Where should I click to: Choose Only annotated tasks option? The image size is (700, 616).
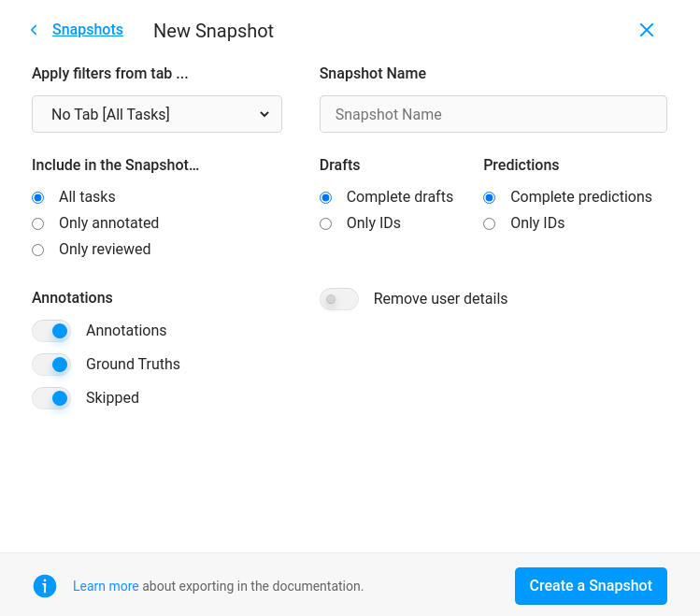(38, 223)
